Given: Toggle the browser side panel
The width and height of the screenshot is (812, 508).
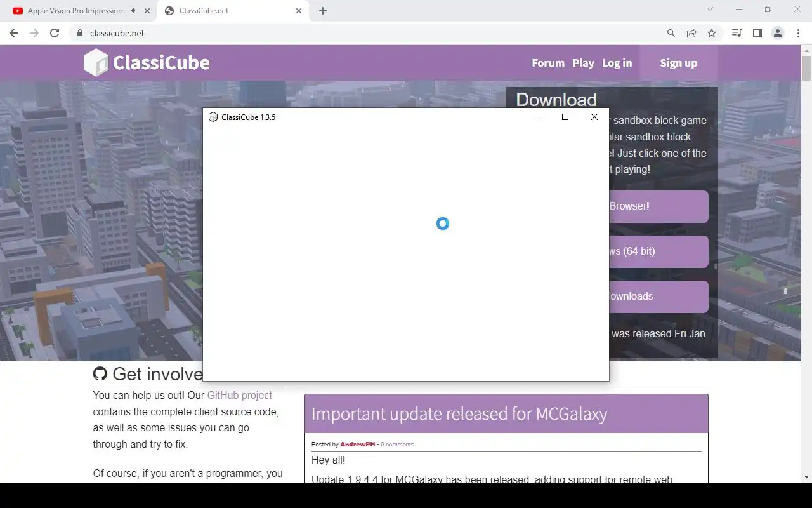Looking at the screenshot, I should [757, 33].
